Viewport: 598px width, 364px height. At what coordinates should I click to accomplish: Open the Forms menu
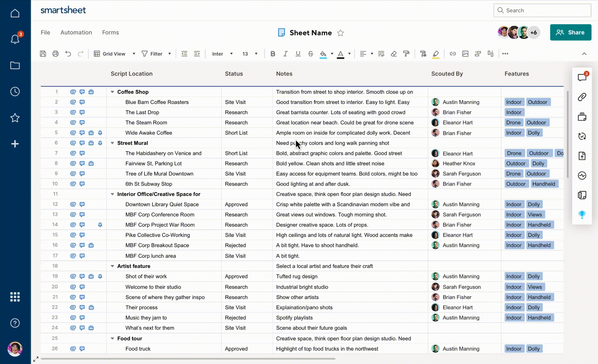click(110, 32)
